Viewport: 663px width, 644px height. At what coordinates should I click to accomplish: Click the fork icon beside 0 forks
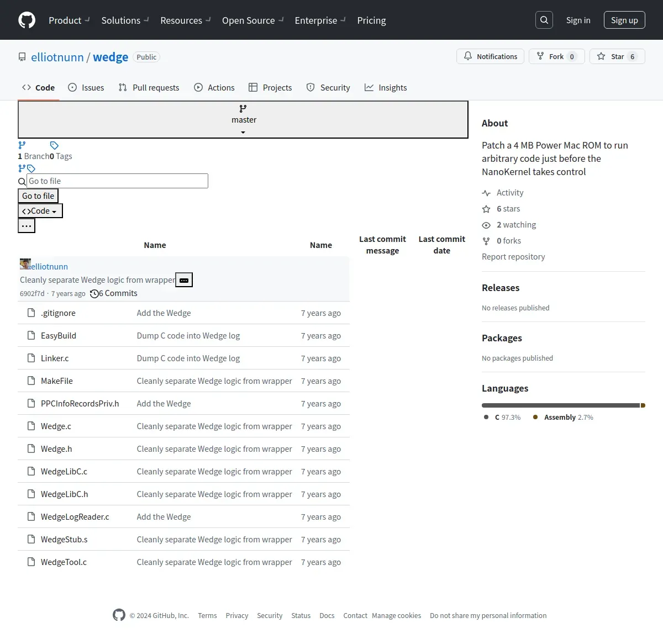point(486,241)
